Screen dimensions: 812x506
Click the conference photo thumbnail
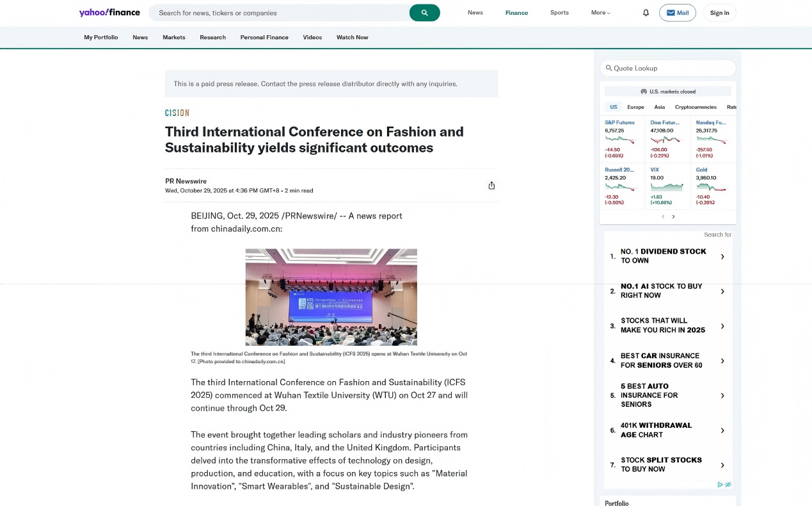(x=331, y=297)
